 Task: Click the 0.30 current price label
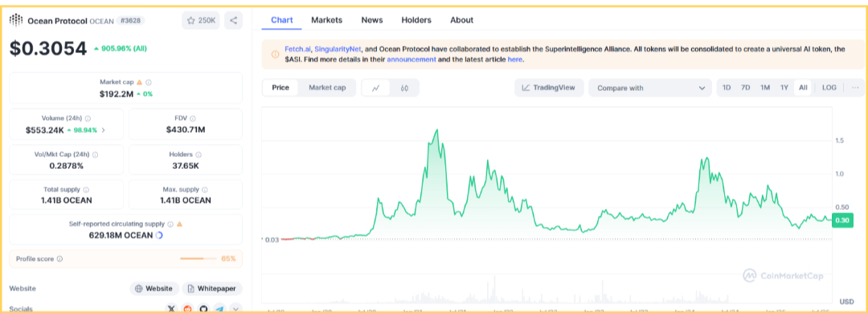tap(842, 220)
